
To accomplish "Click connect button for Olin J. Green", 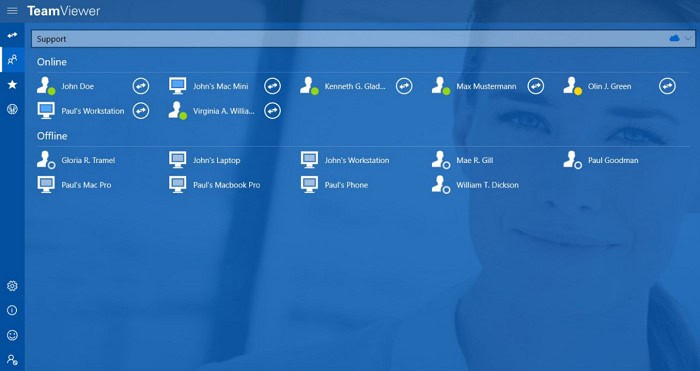I will (667, 86).
